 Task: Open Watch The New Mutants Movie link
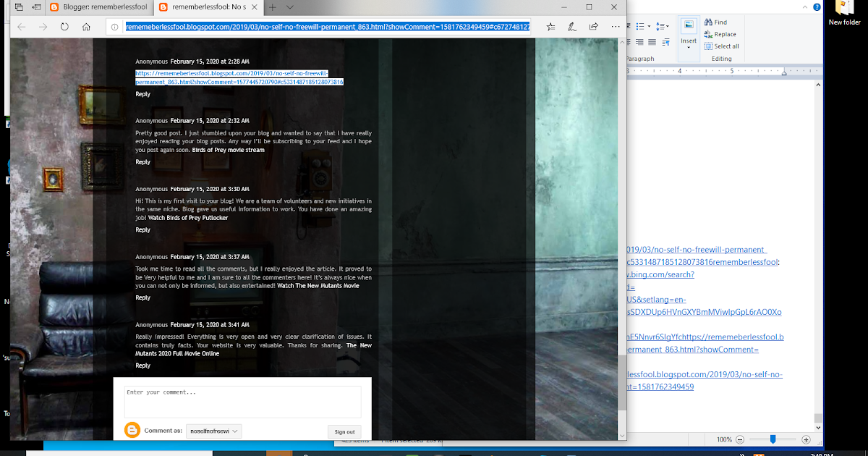[x=318, y=285]
